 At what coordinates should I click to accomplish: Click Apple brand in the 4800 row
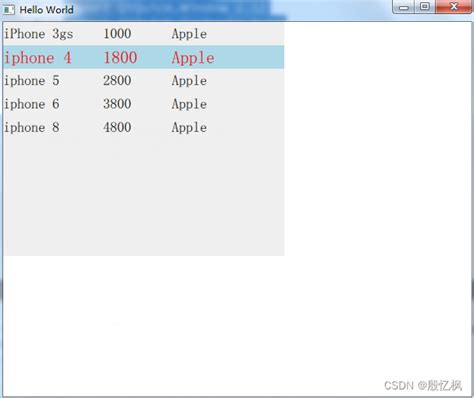click(x=189, y=128)
